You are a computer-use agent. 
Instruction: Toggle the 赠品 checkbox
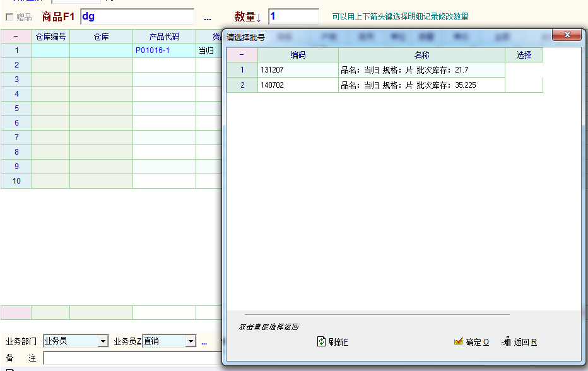click(x=9, y=17)
